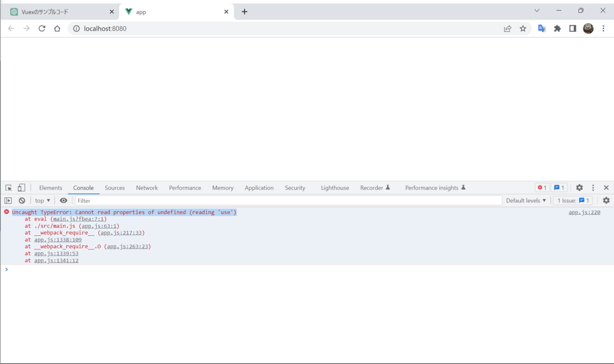Open DevTools settings with the gear icon
This screenshot has height=364, width=614.
579,188
